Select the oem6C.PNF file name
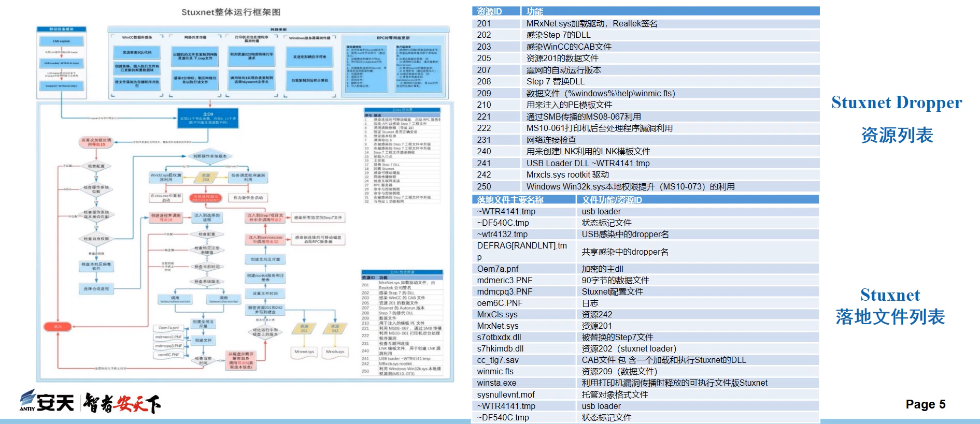980x424 pixels. [500, 303]
